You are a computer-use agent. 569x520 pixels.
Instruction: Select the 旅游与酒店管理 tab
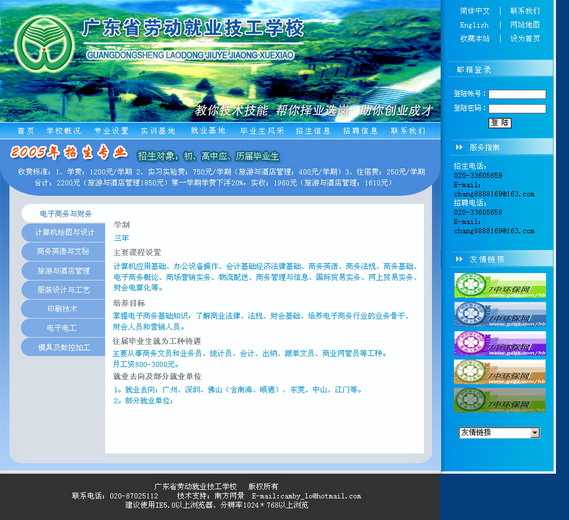(64, 271)
